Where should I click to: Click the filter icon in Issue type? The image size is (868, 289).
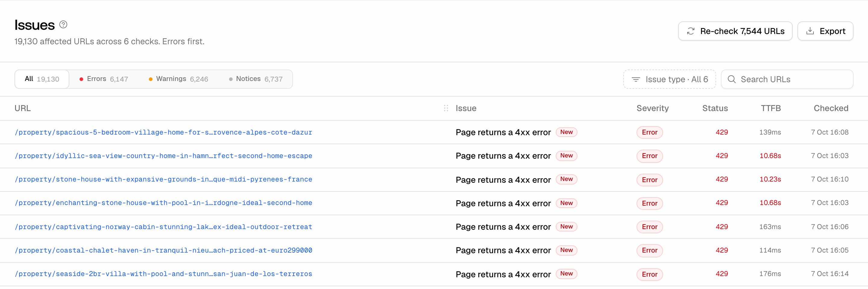pyautogui.click(x=636, y=79)
